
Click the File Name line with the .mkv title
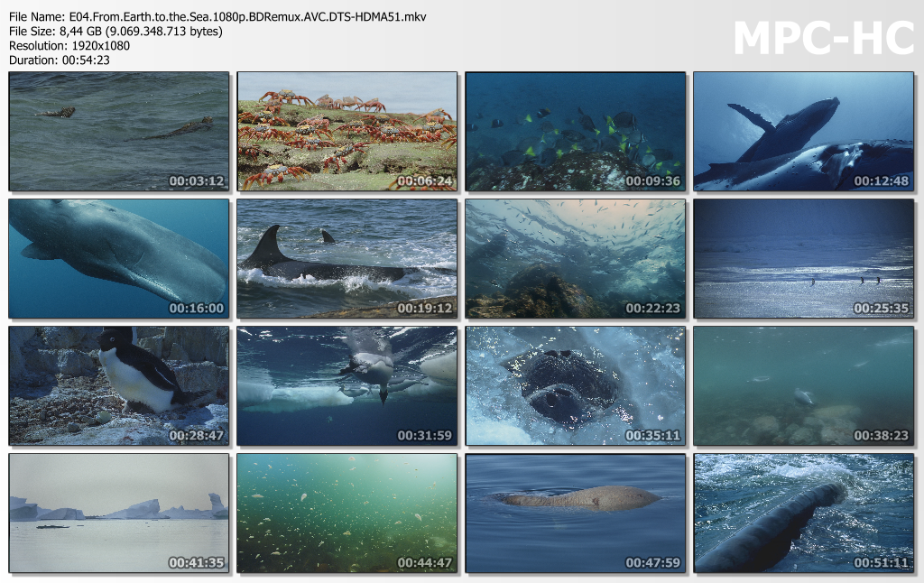(217, 16)
